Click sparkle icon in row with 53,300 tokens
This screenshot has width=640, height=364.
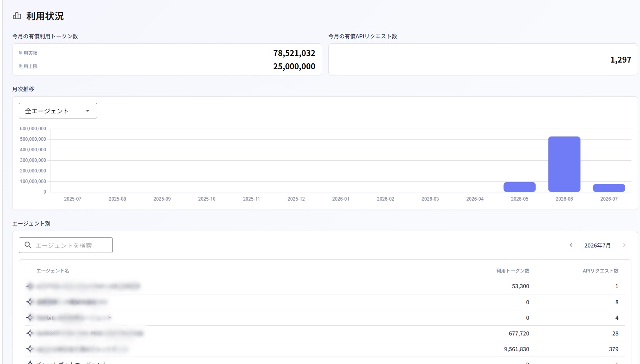click(x=30, y=286)
